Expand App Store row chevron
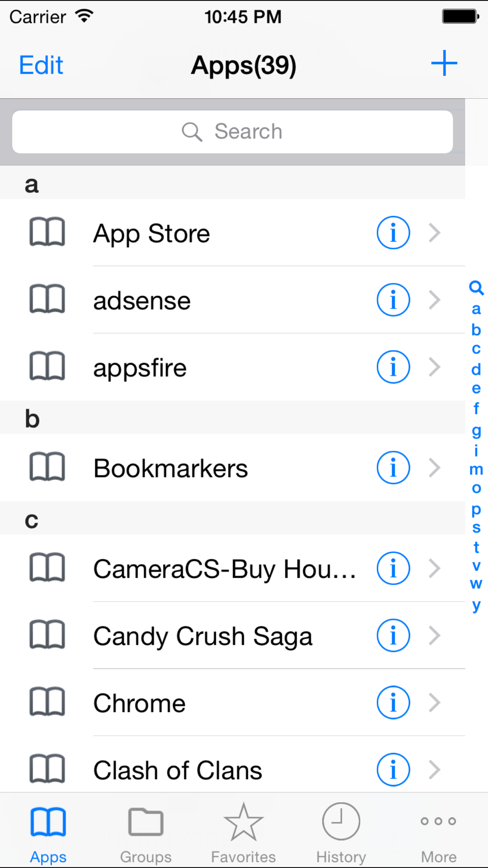Image resolution: width=488 pixels, height=868 pixels. point(434,233)
